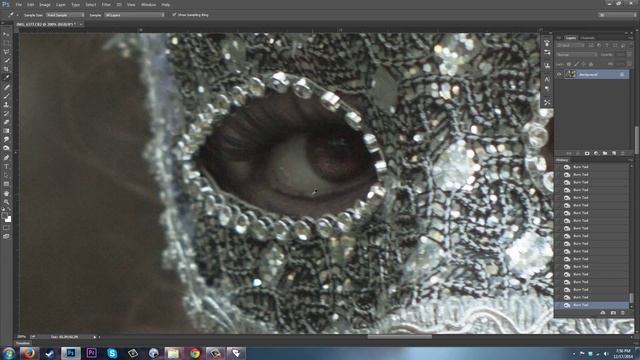
Task: Click the Background layer thumbnail
Action: pyautogui.click(x=570, y=74)
